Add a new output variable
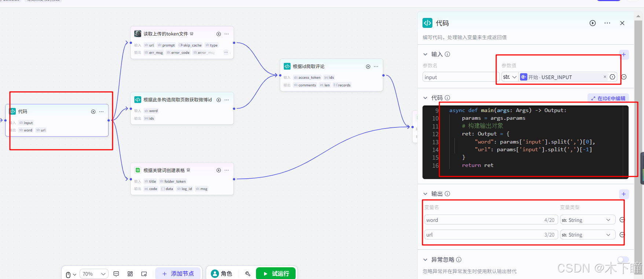Viewport: 644px width, 279px height. (x=624, y=194)
